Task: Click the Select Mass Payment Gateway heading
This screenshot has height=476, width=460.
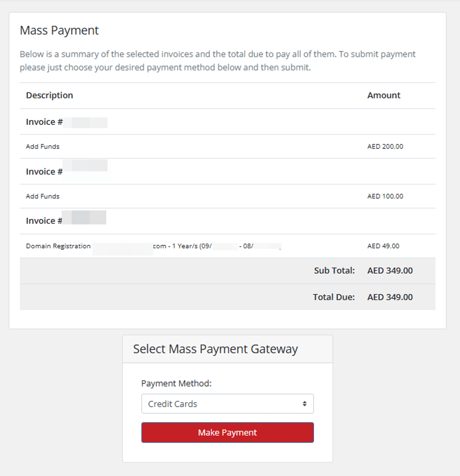Action: coord(215,349)
